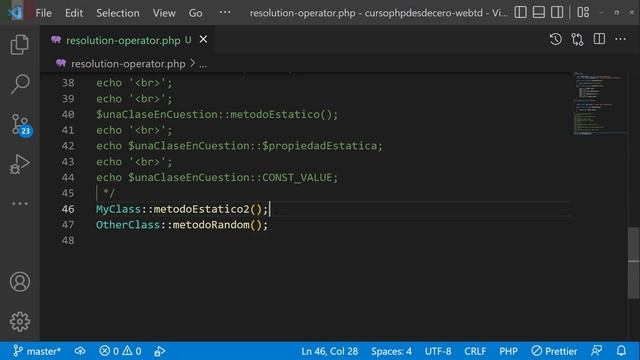This screenshot has height=360, width=640.
Task: Open the File menu
Action: (43, 13)
